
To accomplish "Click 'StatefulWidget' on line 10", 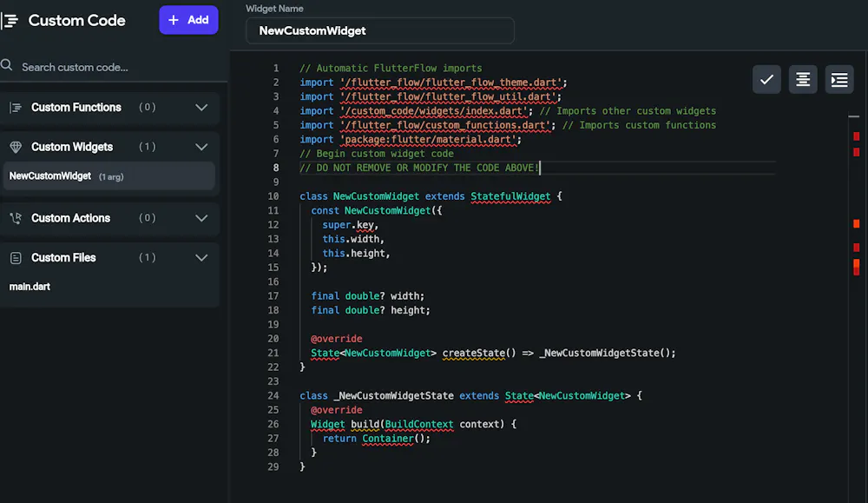I will [510, 196].
